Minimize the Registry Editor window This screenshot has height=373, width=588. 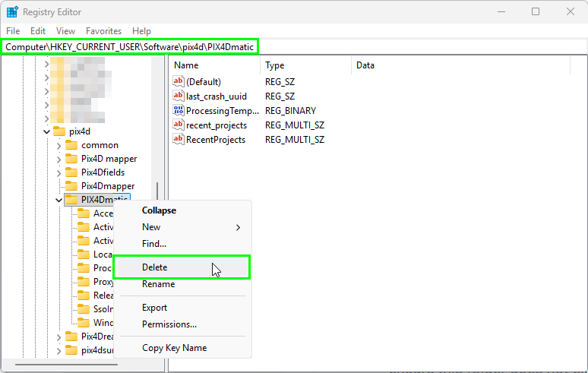coord(501,11)
